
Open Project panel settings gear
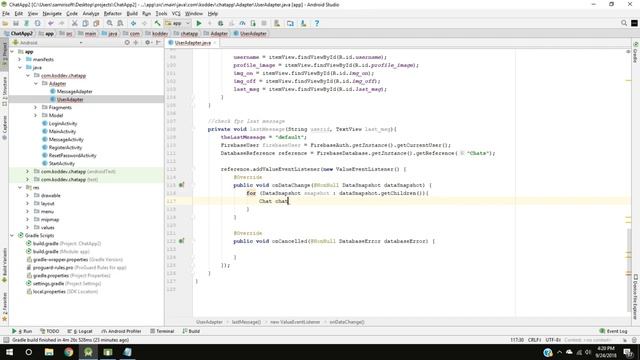[x=147, y=42]
